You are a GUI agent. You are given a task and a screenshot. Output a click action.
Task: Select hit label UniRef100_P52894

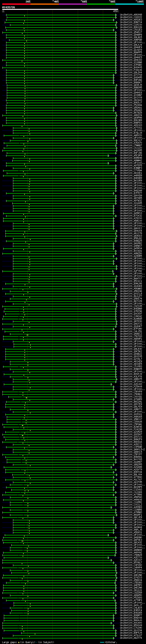[x=131, y=105]
